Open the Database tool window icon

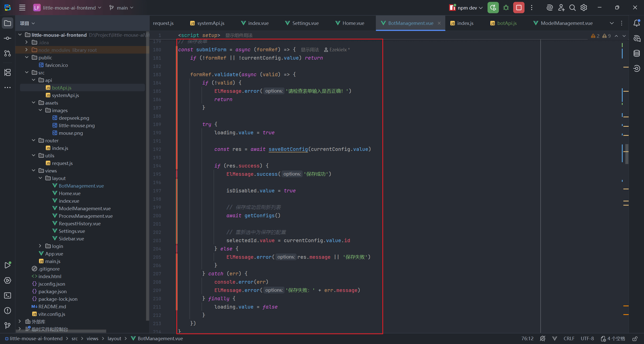point(637,53)
